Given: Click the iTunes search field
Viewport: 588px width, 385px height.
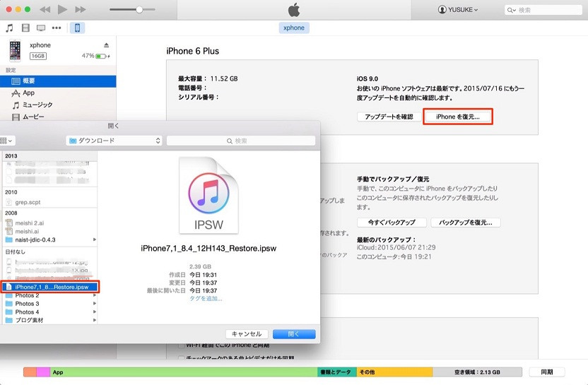Looking at the screenshot, I should 543,10.
